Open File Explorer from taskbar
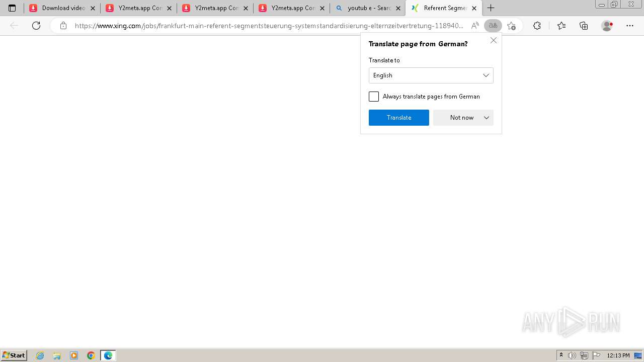 click(57, 355)
